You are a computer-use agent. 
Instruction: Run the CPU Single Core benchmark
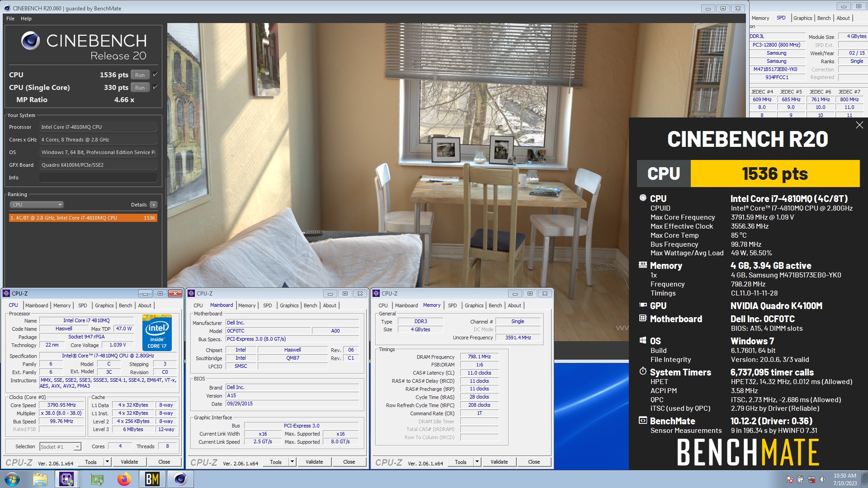click(x=140, y=88)
